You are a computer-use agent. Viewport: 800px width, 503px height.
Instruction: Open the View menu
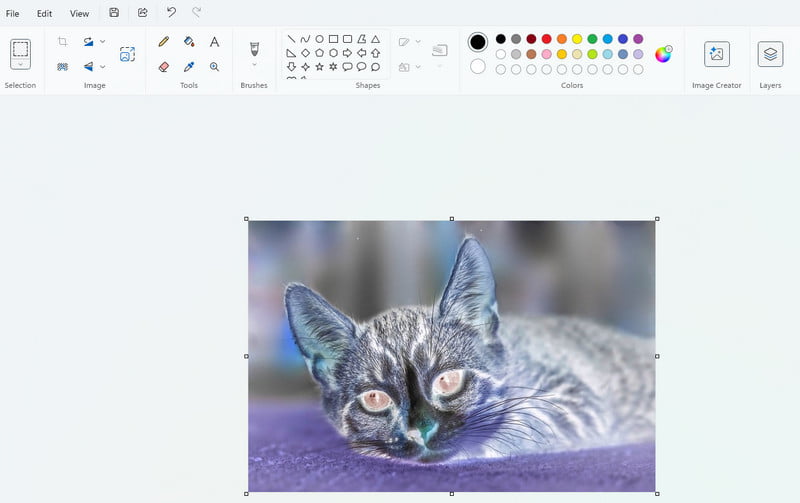coord(79,13)
